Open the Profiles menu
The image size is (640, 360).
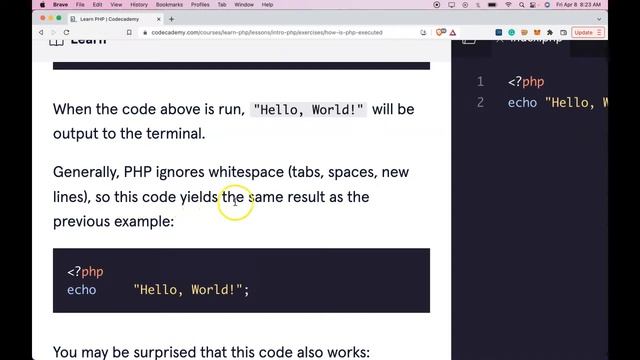coord(200,5)
